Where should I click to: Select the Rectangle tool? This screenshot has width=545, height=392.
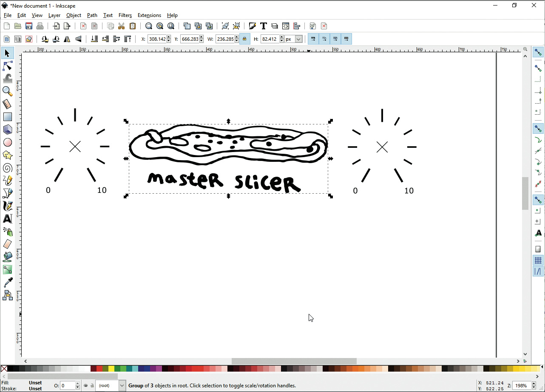click(8, 117)
